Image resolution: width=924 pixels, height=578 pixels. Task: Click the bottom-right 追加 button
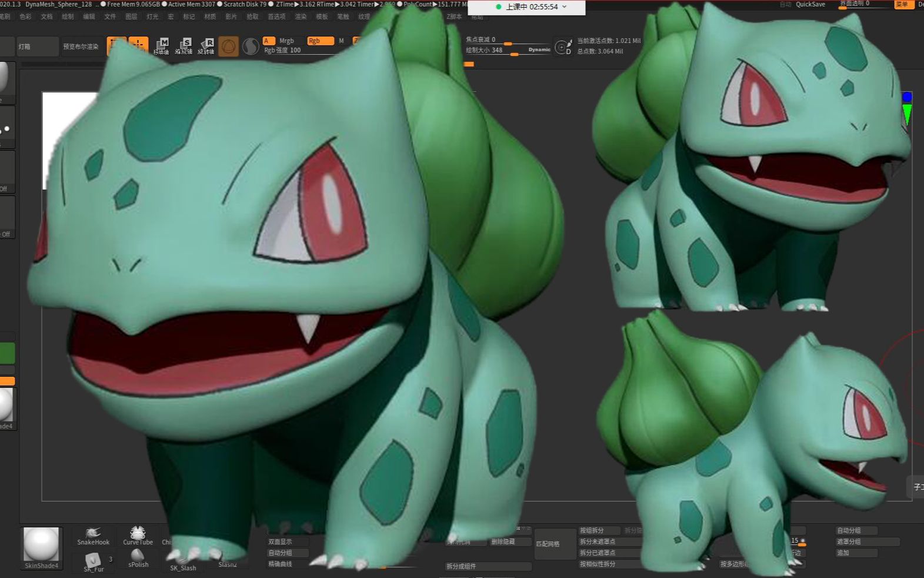pos(856,553)
